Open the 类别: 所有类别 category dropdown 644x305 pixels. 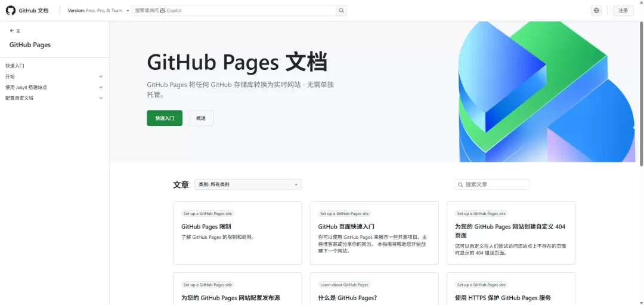[248, 184]
